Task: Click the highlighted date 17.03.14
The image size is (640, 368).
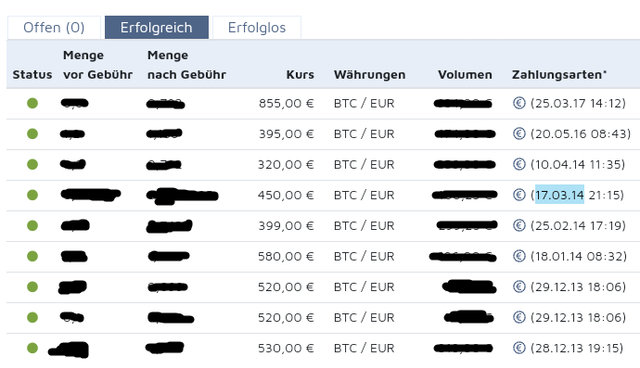Action: coord(559,195)
